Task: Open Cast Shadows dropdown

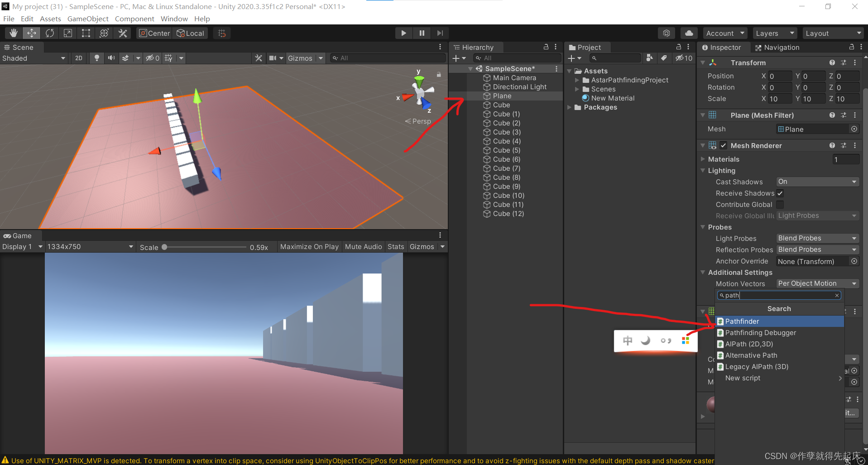Action: (x=817, y=182)
